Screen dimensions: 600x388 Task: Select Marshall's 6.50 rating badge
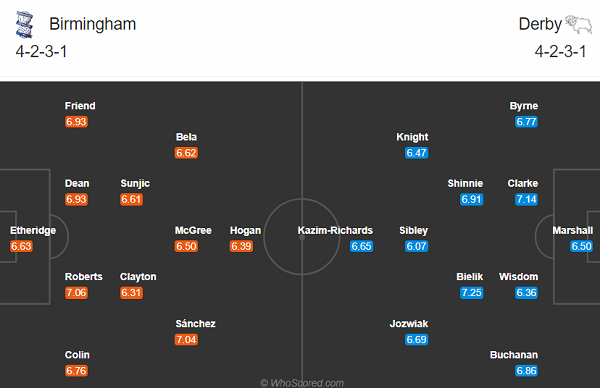(582, 246)
